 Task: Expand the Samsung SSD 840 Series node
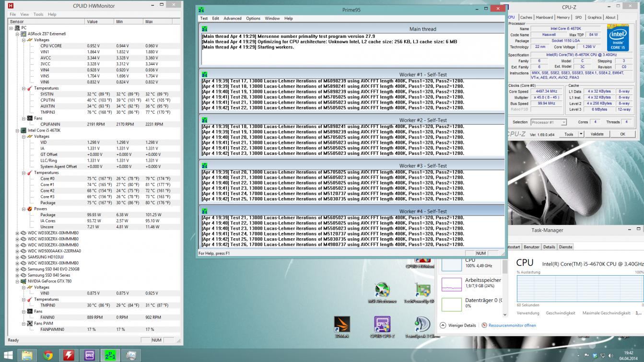click(17, 275)
